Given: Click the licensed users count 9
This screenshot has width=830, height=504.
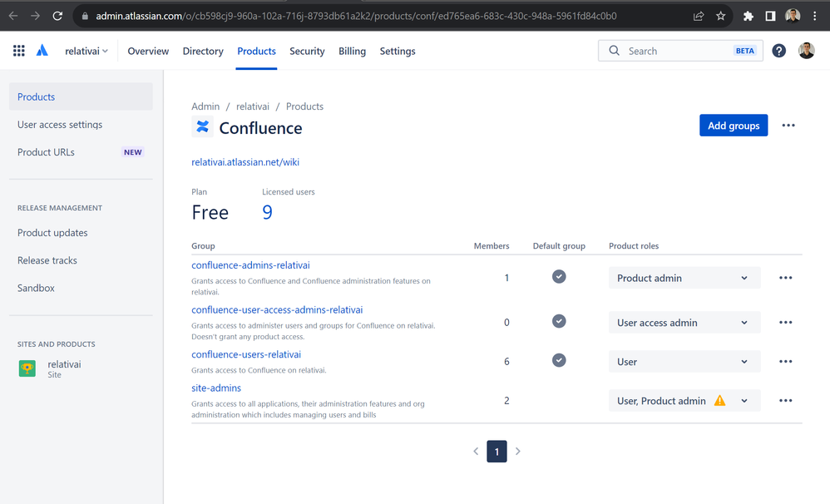Looking at the screenshot, I should pos(267,212).
